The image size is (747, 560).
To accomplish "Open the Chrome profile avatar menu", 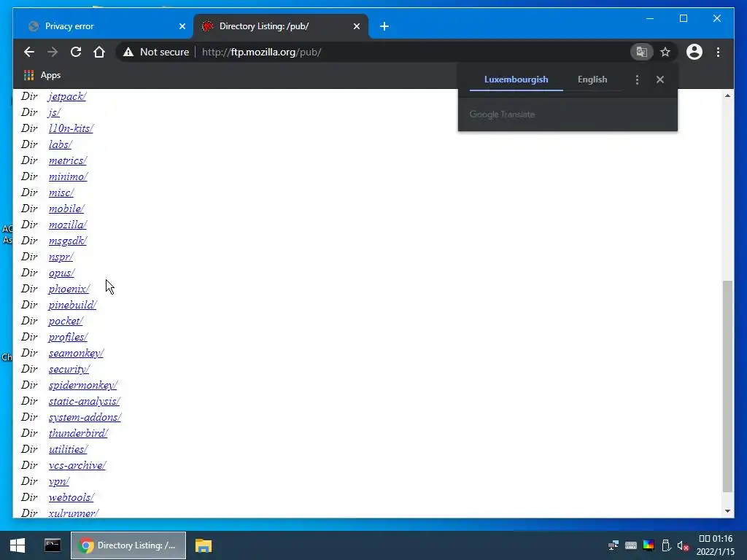I will pyautogui.click(x=694, y=52).
